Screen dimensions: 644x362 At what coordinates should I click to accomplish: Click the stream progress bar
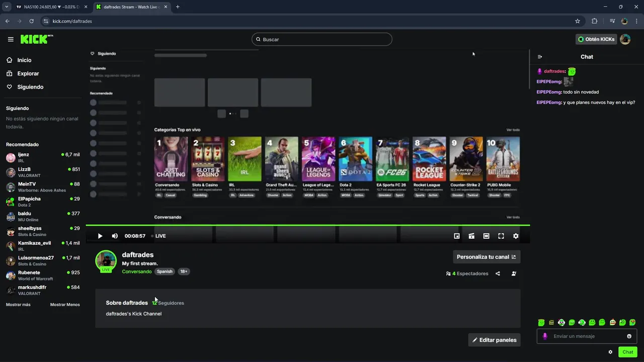(x=308, y=225)
